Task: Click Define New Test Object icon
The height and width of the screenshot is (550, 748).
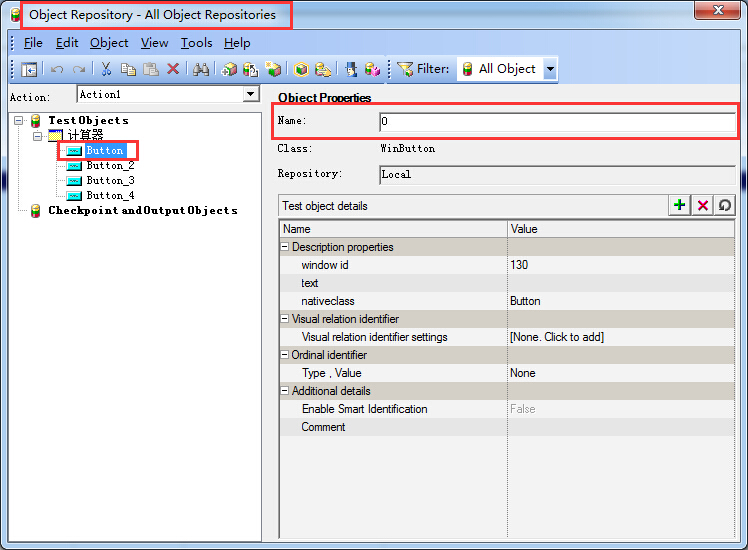Action: point(273,69)
